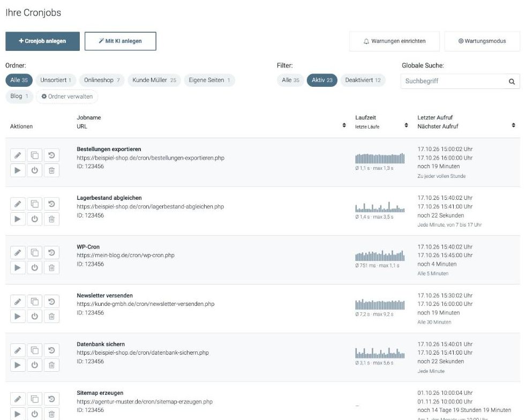The height and width of the screenshot is (420, 526).
Task: Filter to Aktiv 23 jobs
Action: tap(322, 80)
